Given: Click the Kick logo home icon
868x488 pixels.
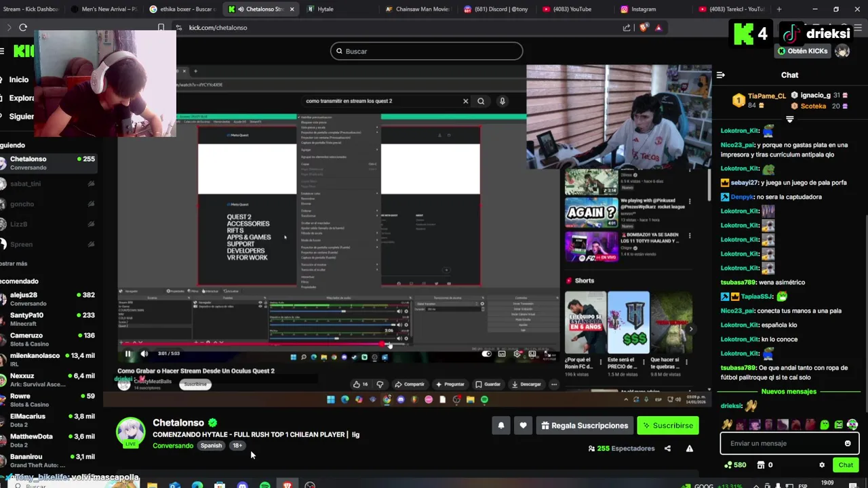Looking at the screenshot, I should 23,51.
